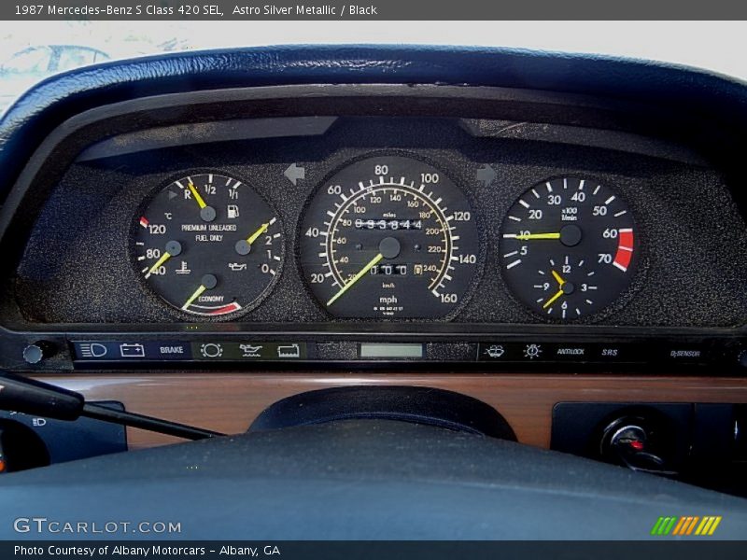The image size is (747, 560).
Task: Click the fuel reserve R mark
Action: coord(188,194)
